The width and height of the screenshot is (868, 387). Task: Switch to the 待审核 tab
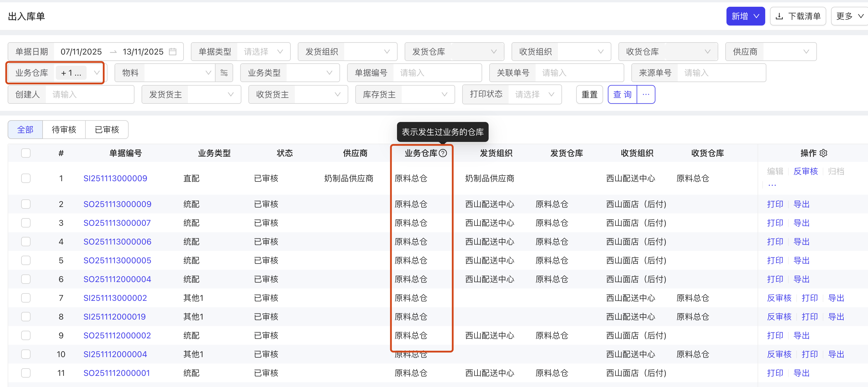point(64,130)
